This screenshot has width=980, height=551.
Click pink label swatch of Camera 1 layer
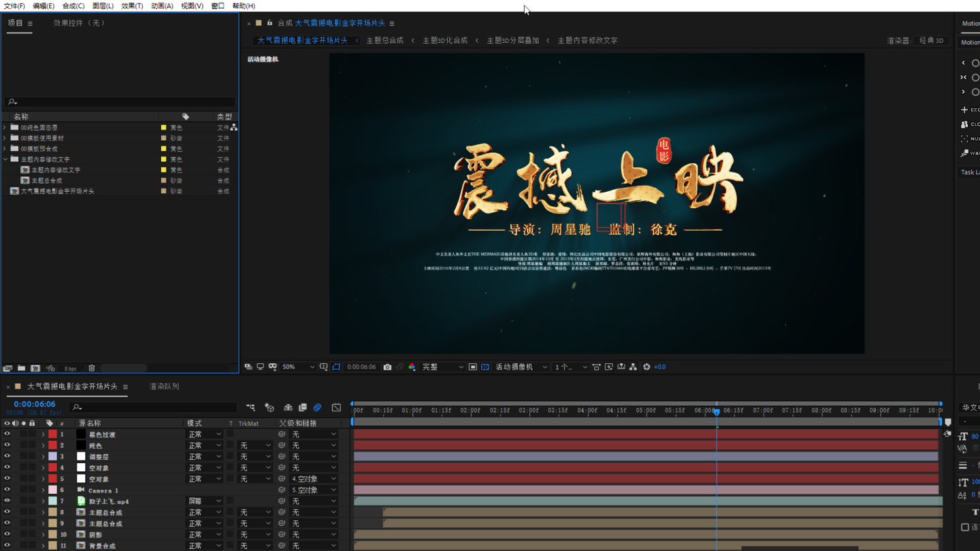coord(52,490)
